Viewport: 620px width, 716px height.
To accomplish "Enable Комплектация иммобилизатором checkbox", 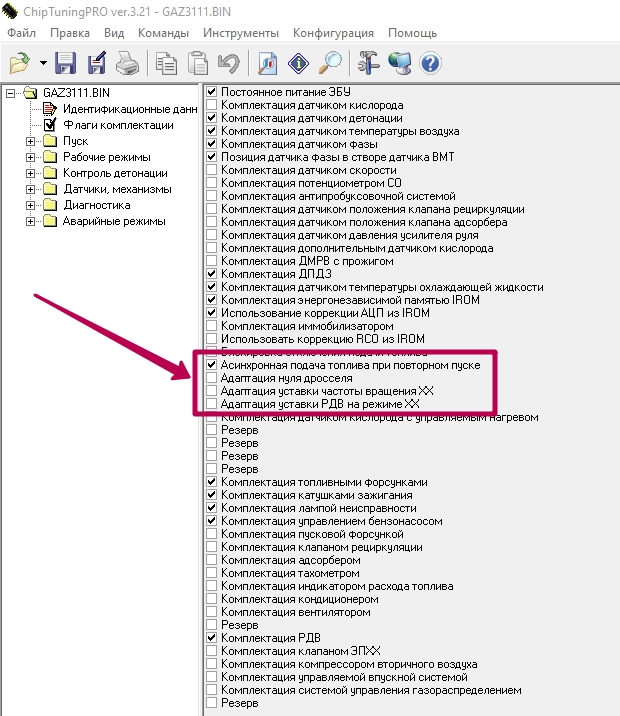I will [x=211, y=326].
